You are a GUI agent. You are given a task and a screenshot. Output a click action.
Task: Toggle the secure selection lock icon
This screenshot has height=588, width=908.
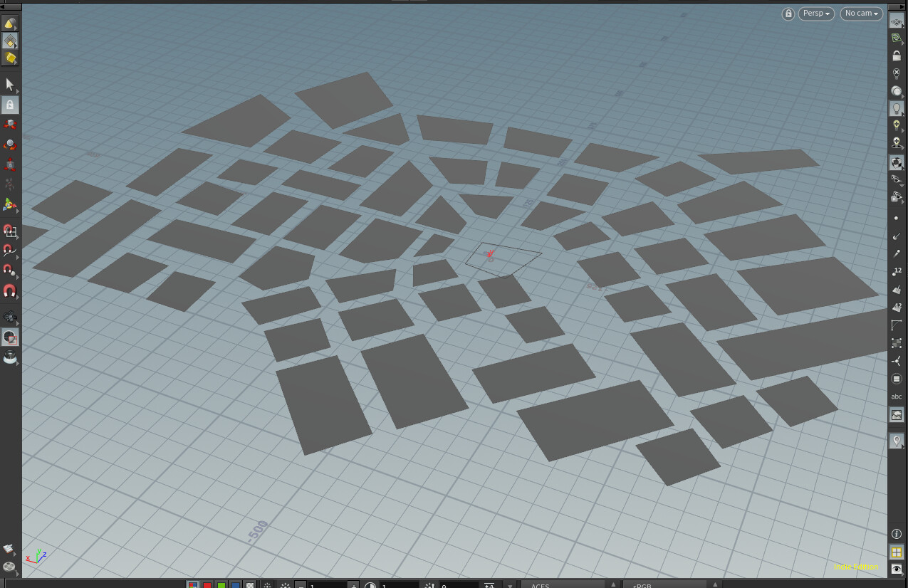[x=10, y=105]
